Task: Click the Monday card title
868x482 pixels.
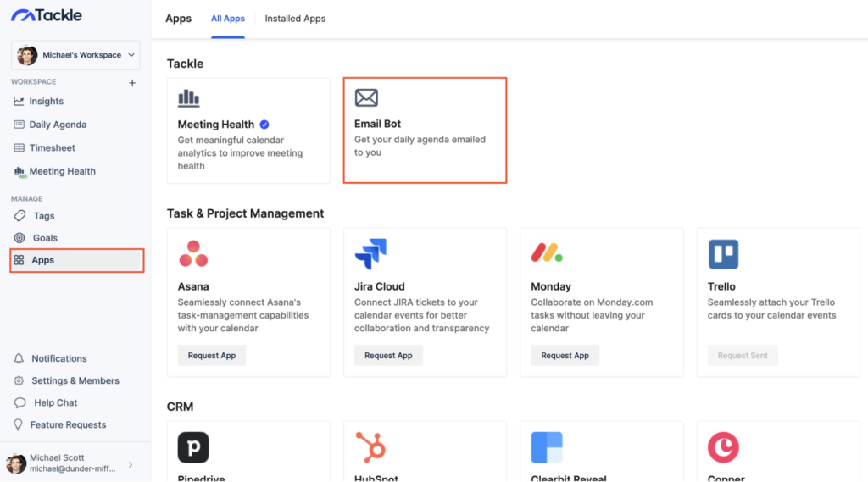Action: 551,286
